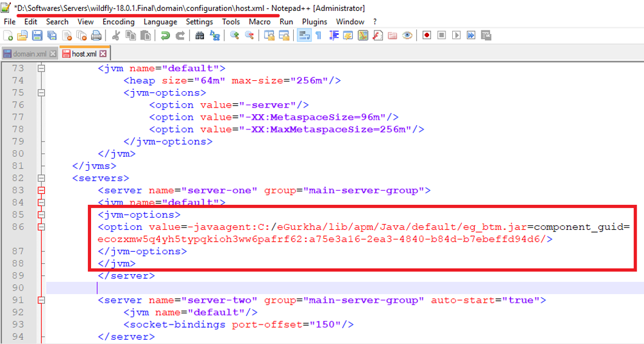Screen dimensions: 644x344
Task: Toggle synchronized horizontal scrolling
Action: [x=284, y=35]
